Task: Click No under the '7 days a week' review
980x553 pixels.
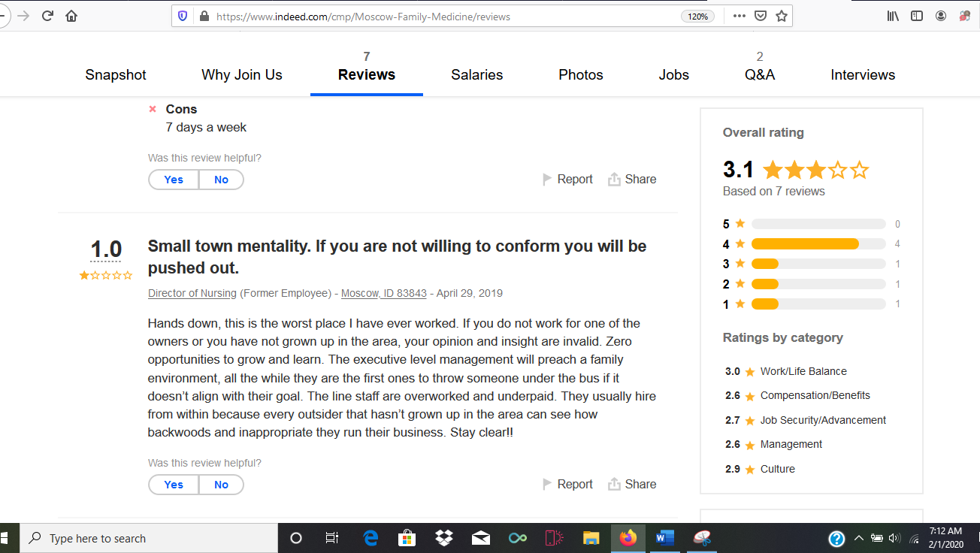Action: [221, 180]
